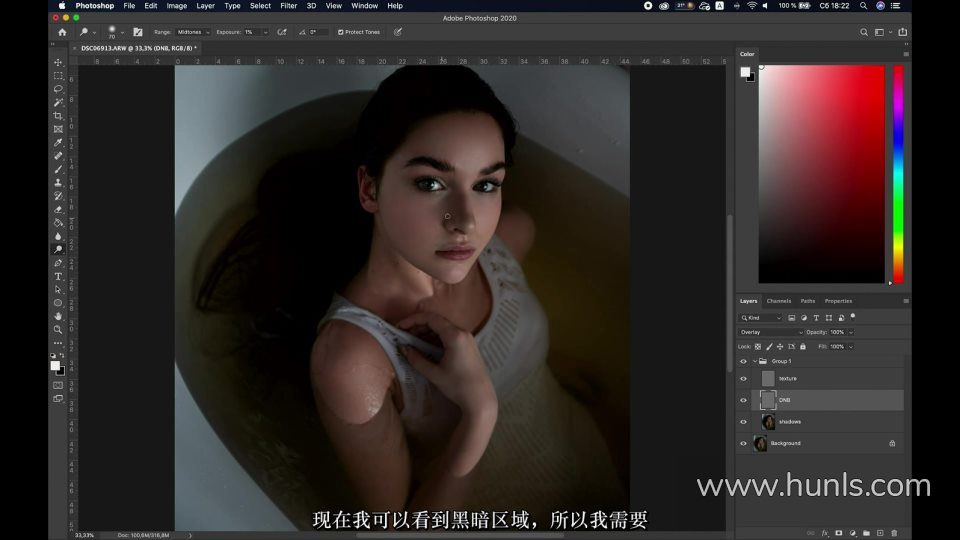The image size is (960, 540).
Task: Lock transparent pixels of the layer
Action: pos(758,347)
